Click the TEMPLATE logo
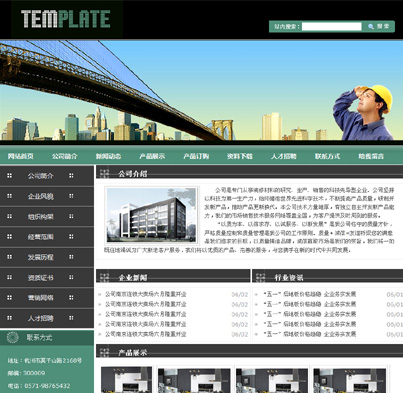 (66, 19)
